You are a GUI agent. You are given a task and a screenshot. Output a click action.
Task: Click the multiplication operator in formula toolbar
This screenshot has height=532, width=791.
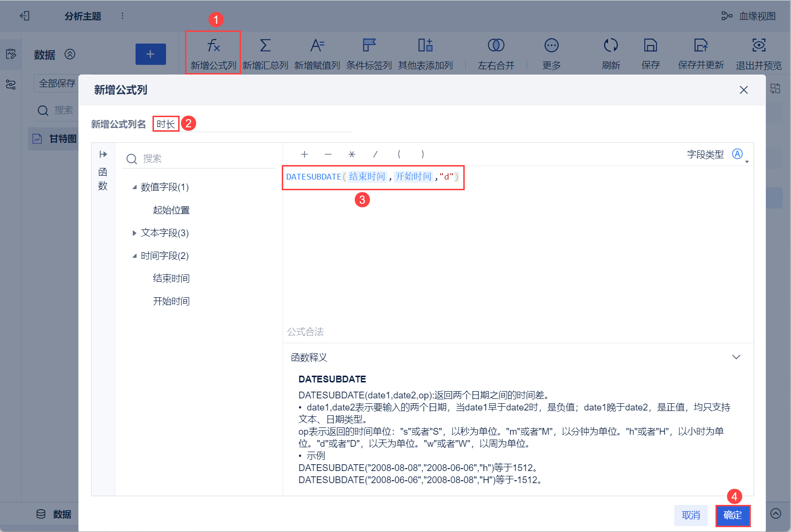[x=351, y=154]
